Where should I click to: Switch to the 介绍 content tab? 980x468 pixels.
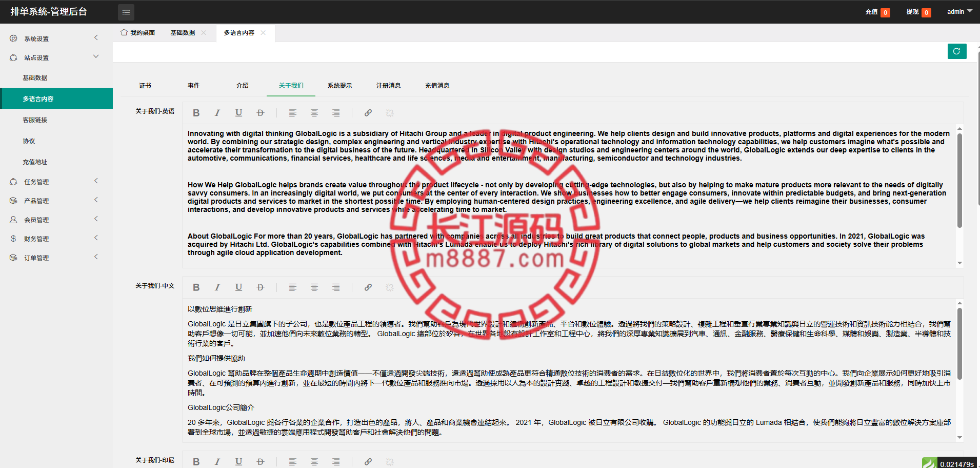tap(243, 86)
